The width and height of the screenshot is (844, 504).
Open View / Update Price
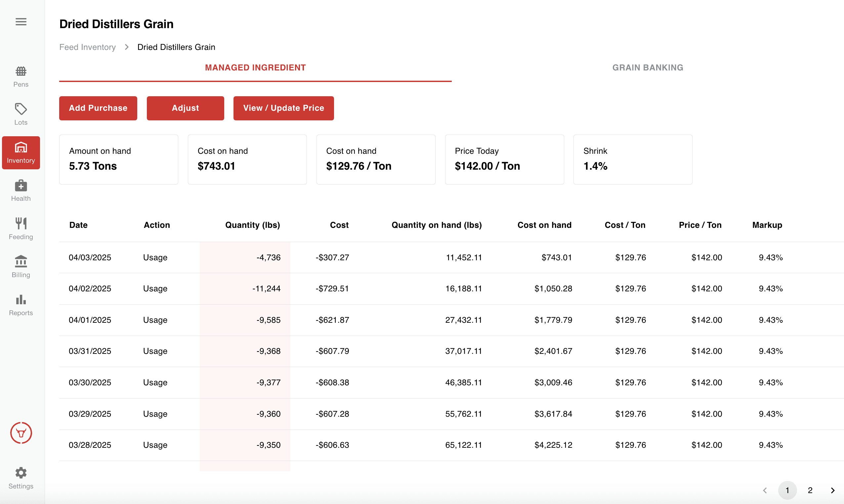[x=283, y=108]
